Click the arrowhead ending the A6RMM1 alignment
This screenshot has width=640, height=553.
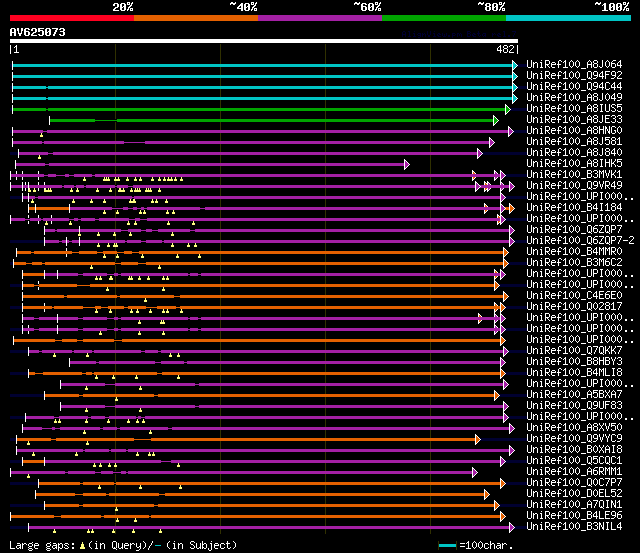pos(475,473)
